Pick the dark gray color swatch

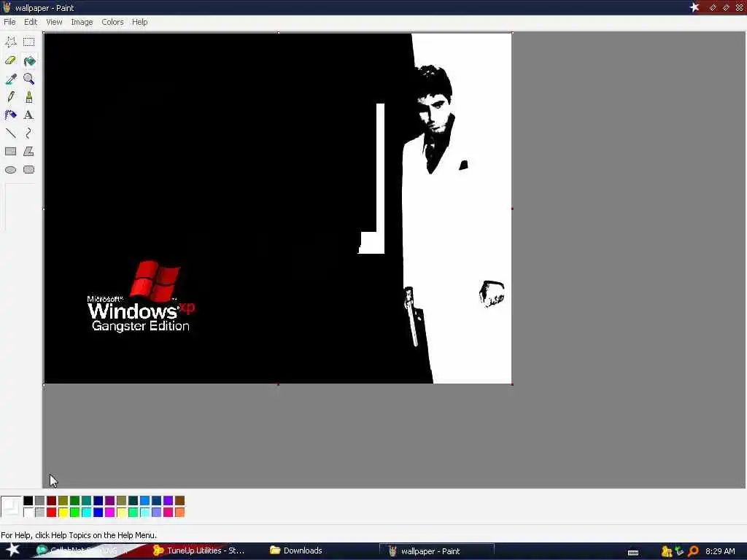click(x=39, y=500)
